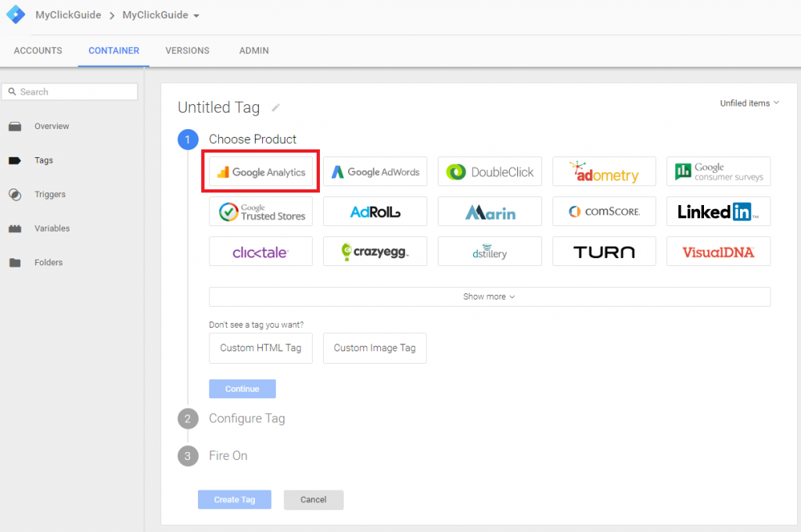801x532 pixels.
Task: Click the Continue button
Action: click(242, 389)
